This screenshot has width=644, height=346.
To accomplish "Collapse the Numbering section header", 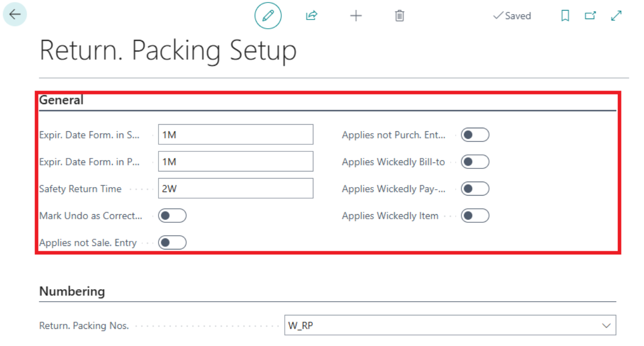I will [x=72, y=291].
